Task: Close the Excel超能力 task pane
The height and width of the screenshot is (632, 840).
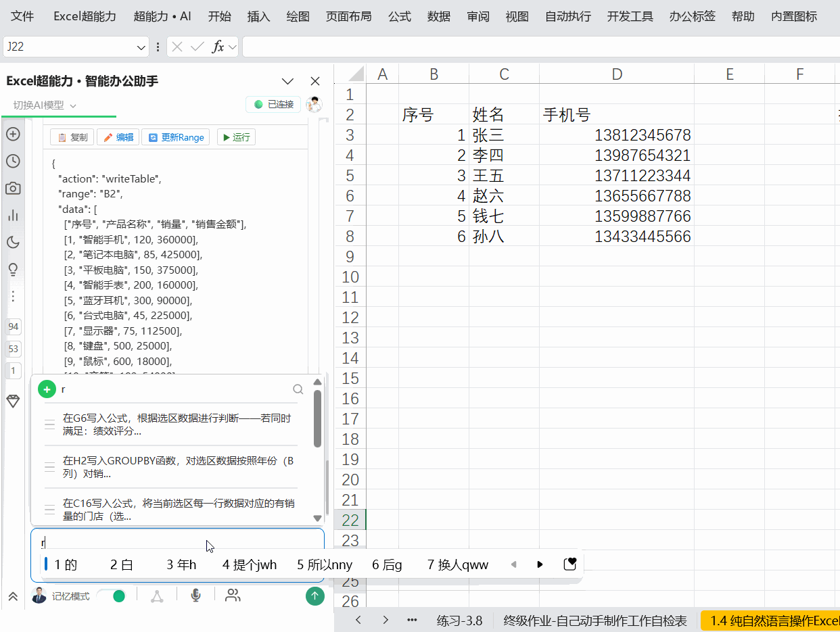Action: click(315, 81)
